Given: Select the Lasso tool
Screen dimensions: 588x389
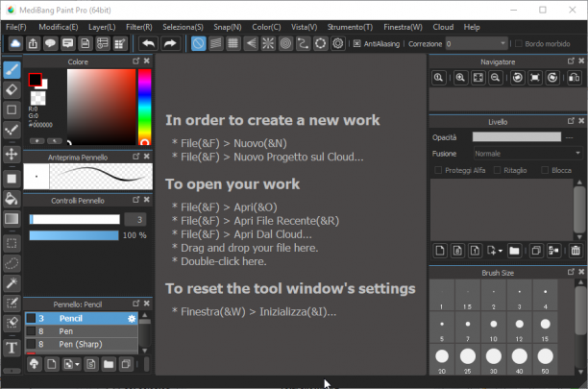Looking at the screenshot, I should point(12,263).
